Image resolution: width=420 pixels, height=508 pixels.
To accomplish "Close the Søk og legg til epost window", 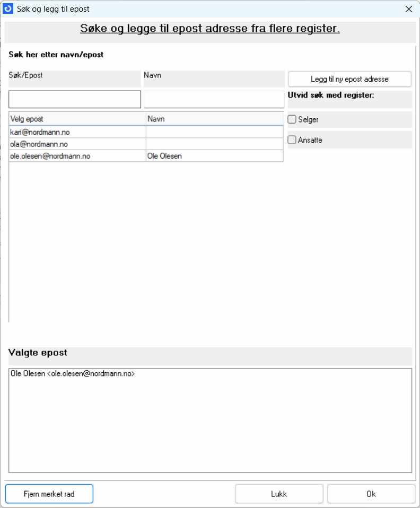I will pos(408,9).
